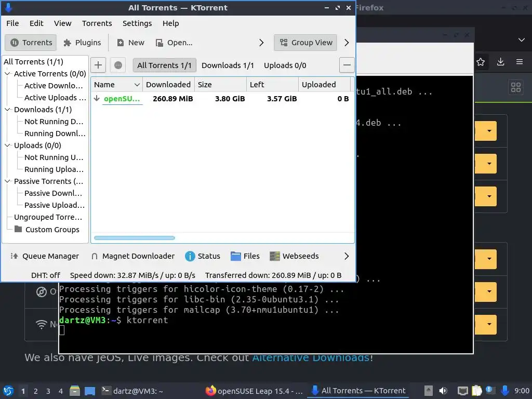The width and height of the screenshot is (532, 399).
Task: Open the Alternative Downloads link in Firefox
Action: (x=311, y=357)
